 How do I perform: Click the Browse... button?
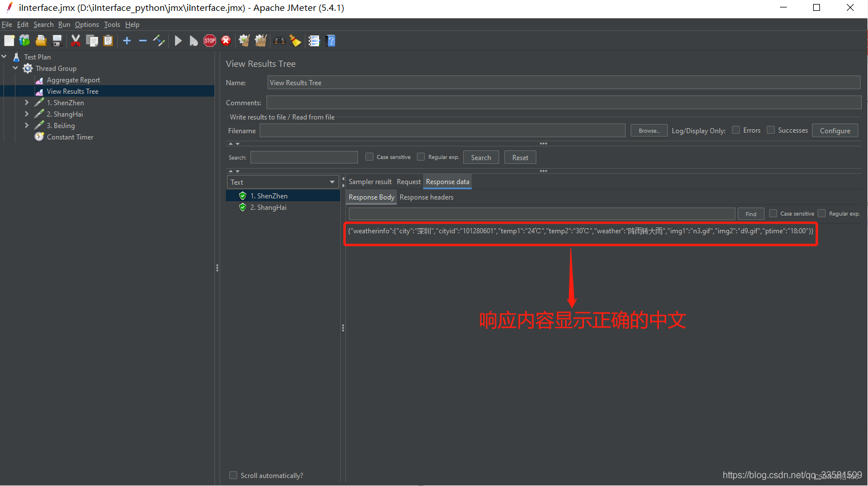(649, 130)
